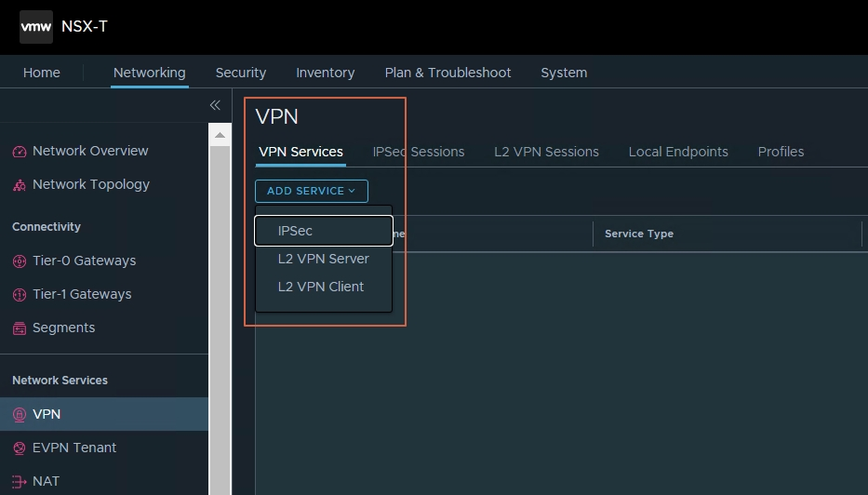Select VPN in Network Services
The height and width of the screenshot is (495, 868).
tap(104, 414)
